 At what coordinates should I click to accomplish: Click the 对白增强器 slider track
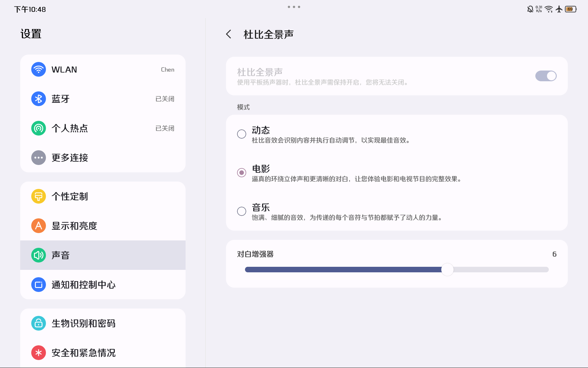click(x=397, y=270)
